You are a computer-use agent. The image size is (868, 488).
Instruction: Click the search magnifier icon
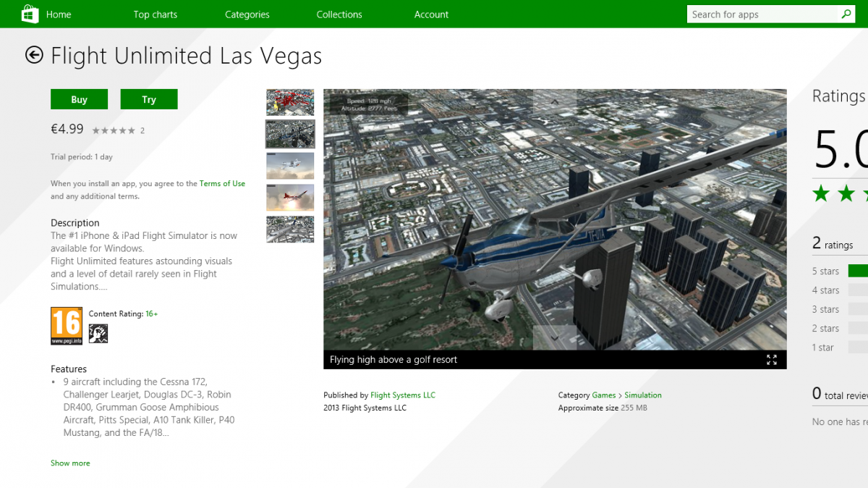pos(846,14)
